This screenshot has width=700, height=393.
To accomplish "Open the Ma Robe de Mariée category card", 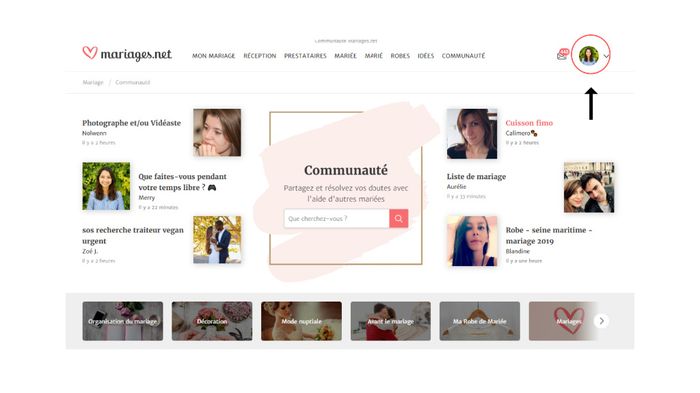I will (x=480, y=321).
